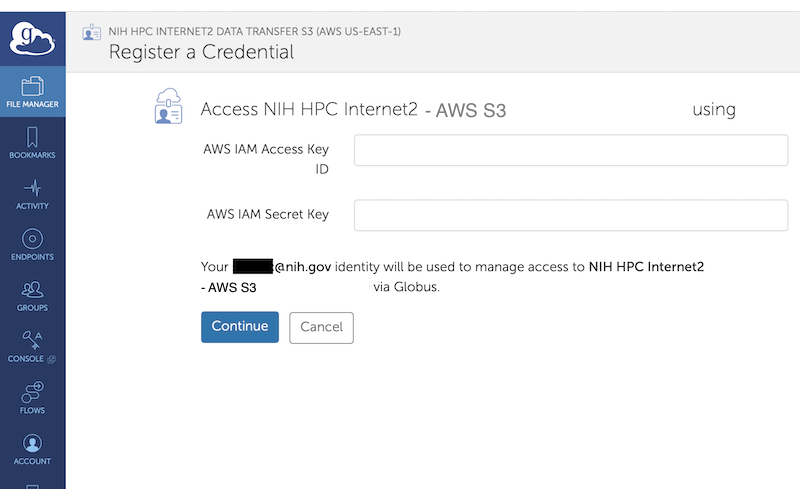Go to Bookmarks in the sidebar

tap(32, 142)
